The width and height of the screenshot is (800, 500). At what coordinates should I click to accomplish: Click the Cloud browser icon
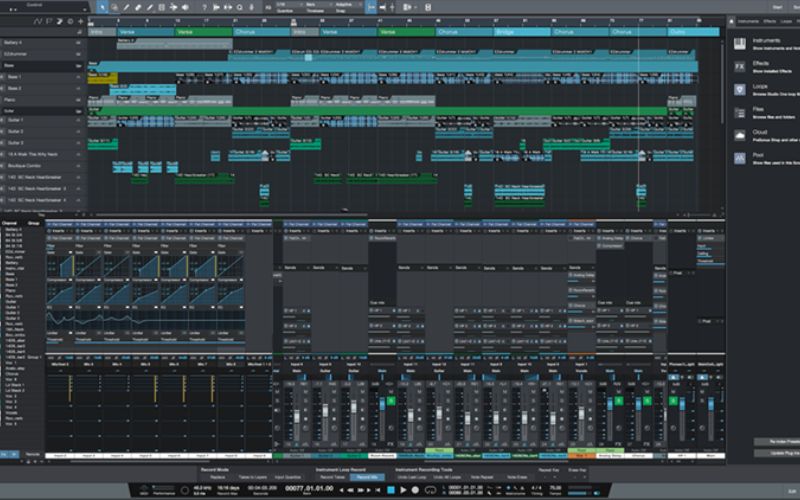pyautogui.click(x=740, y=136)
